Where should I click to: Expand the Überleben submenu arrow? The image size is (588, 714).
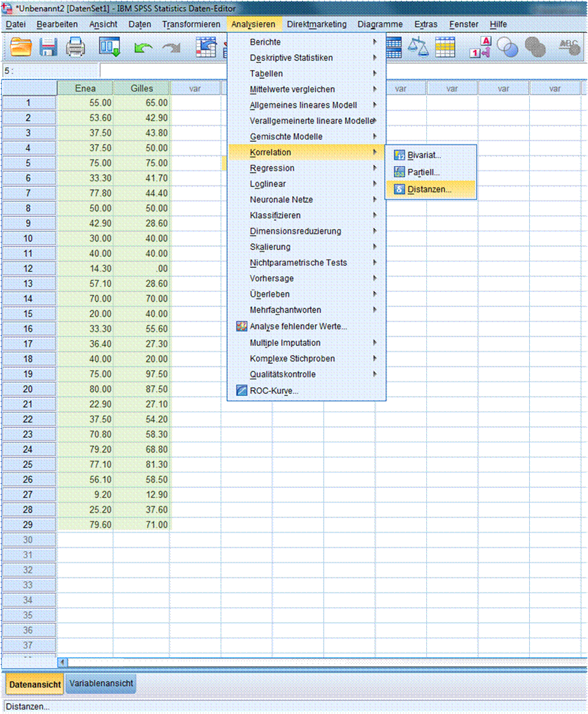(x=374, y=294)
